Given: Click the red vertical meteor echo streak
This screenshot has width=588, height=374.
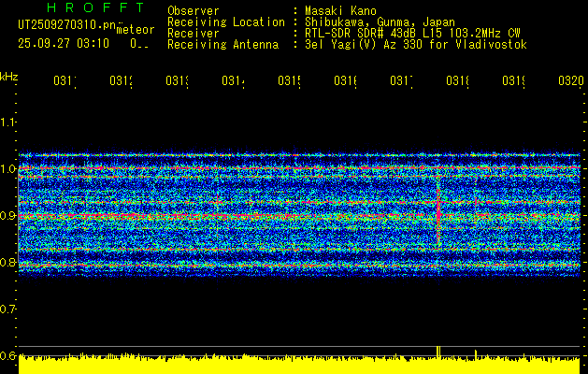Looking at the screenshot, I should click(x=438, y=215).
